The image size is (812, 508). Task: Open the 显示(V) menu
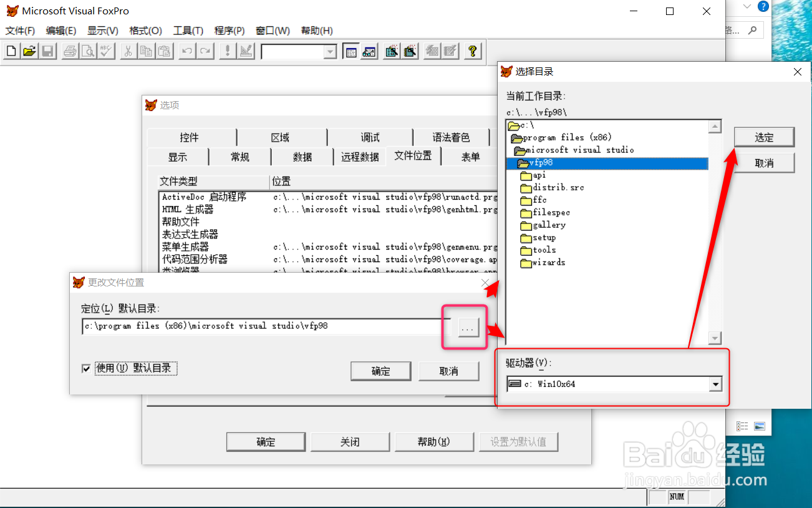103,31
